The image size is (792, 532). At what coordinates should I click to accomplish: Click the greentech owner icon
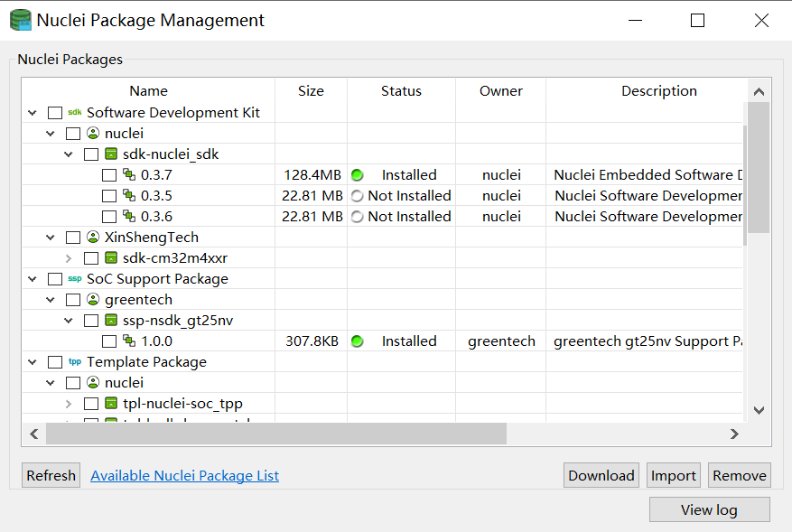pyautogui.click(x=93, y=299)
